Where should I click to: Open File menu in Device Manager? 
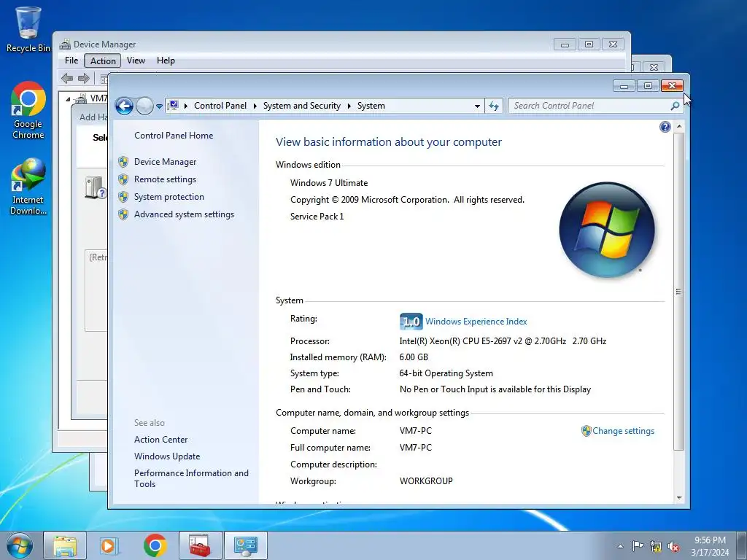[71, 61]
